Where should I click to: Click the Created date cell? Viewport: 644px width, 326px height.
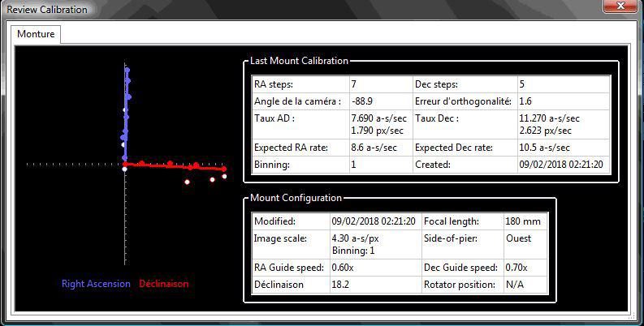tap(564, 165)
